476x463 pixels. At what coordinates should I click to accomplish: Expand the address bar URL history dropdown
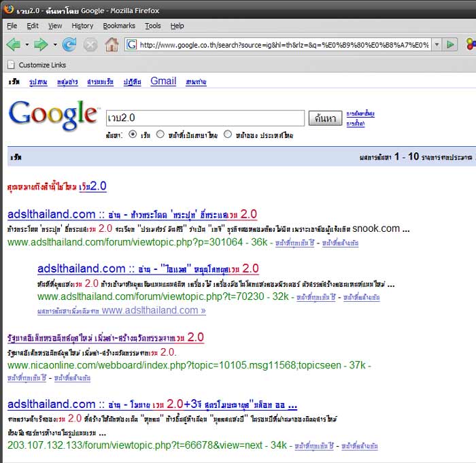pyautogui.click(x=437, y=45)
